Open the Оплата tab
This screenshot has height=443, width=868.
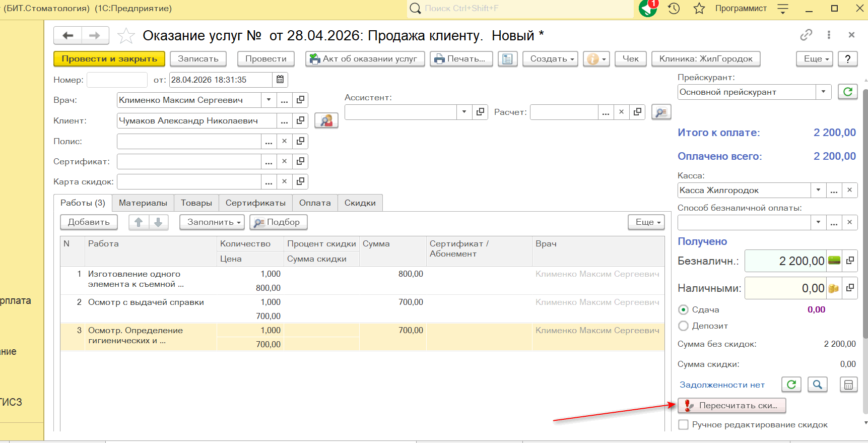pos(315,203)
